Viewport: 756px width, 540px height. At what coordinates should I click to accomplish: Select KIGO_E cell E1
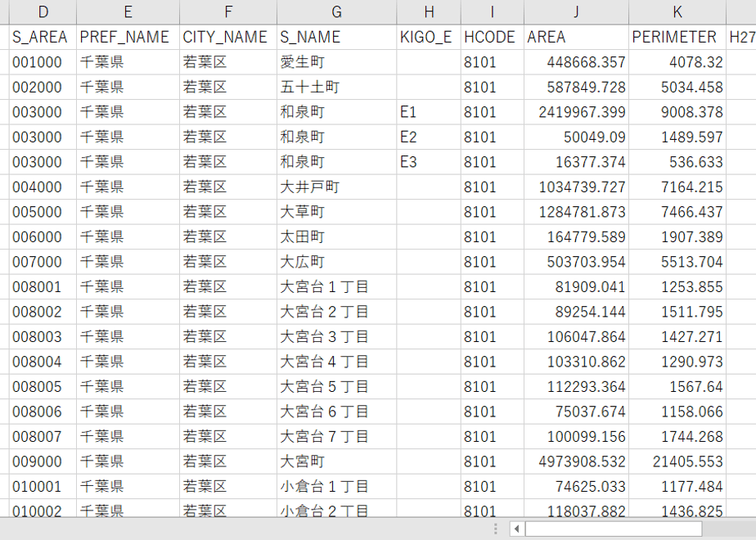[429, 112]
